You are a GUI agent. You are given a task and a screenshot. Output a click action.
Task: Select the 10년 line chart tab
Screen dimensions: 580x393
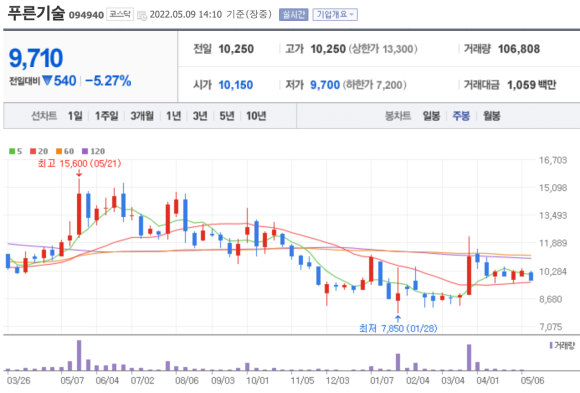(x=256, y=116)
